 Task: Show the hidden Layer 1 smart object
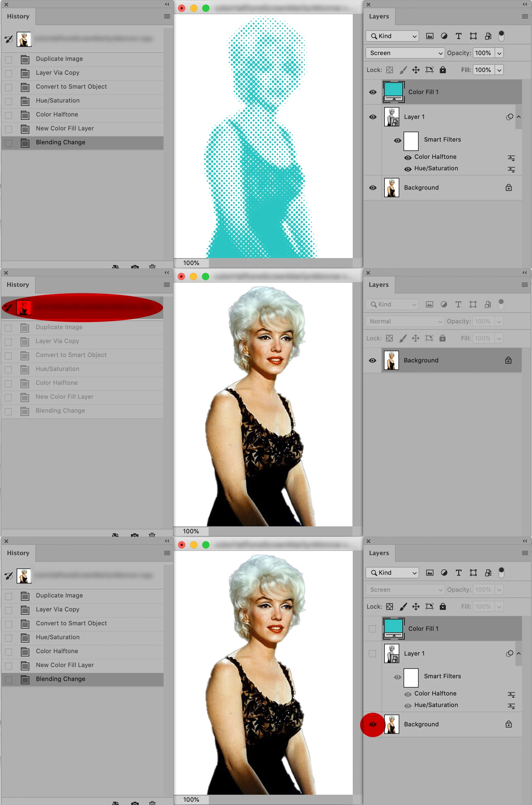point(372,653)
